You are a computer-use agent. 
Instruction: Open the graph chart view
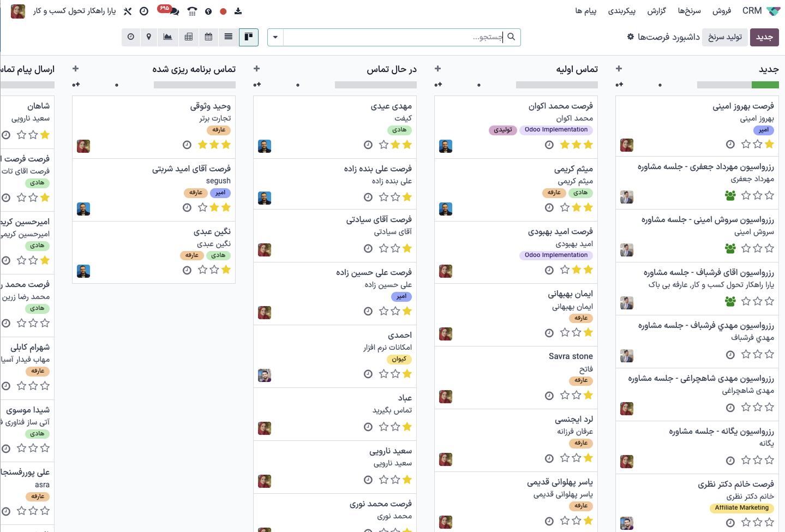click(168, 37)
